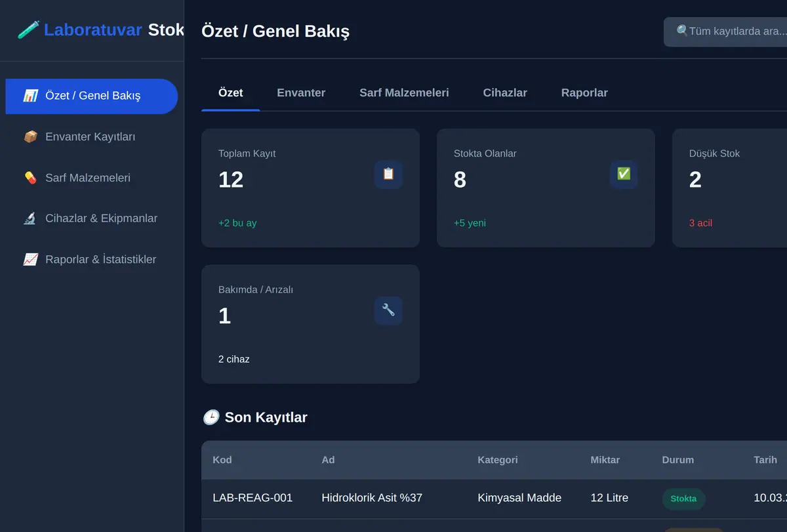Click the pill icon beside Sarf Malzemeleri
This screenshot has height=532, width=787.
[x=30, y=178]
